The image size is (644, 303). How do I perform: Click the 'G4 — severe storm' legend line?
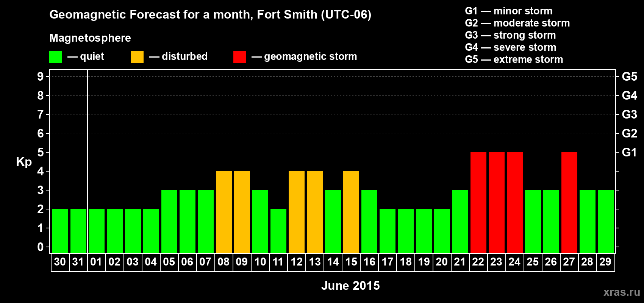pos(510,47)
